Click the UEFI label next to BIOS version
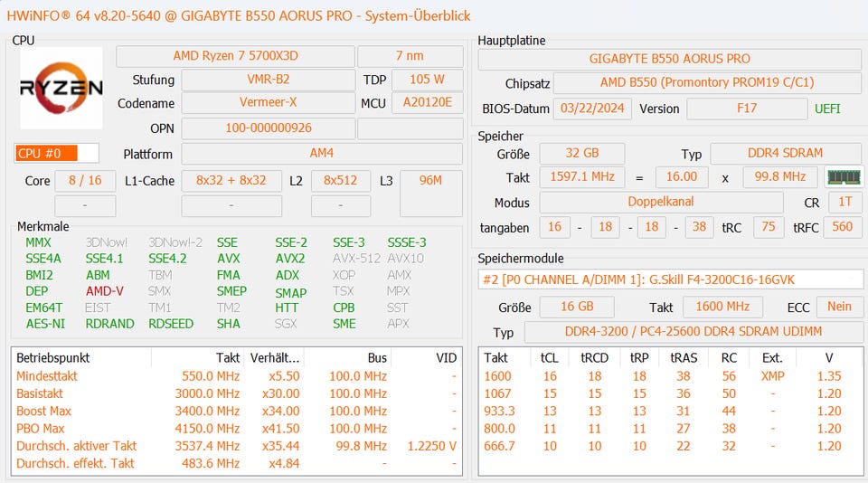 pyautogui.click(x=827, y=109)
